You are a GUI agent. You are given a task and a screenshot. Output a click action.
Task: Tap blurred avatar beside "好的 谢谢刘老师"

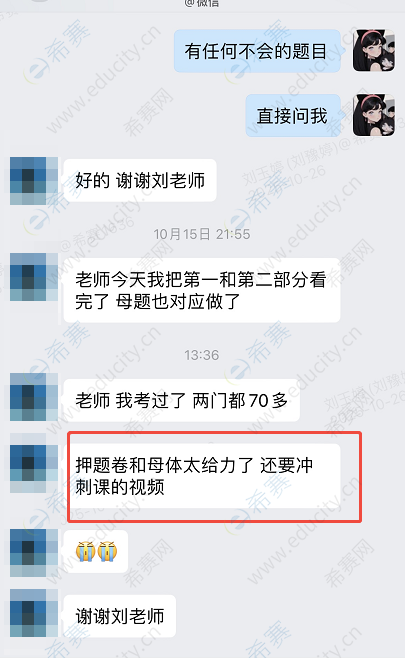coord(34,181)
